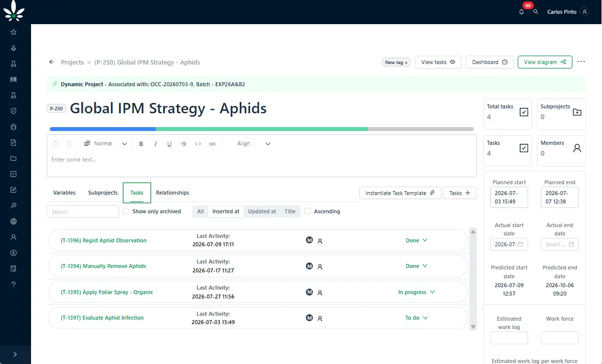
Task: Open the Align dropdown
Action: tap(254, 144)
